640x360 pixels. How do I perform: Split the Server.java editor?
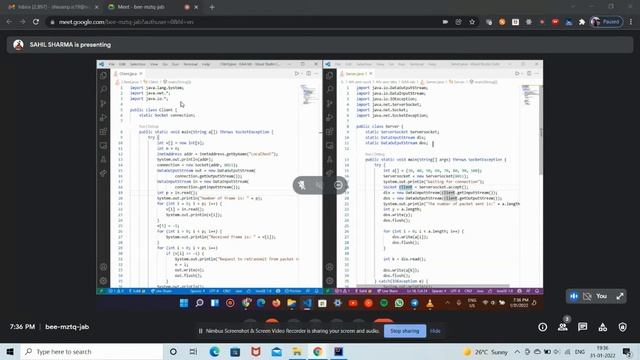[x=529, y=73]
